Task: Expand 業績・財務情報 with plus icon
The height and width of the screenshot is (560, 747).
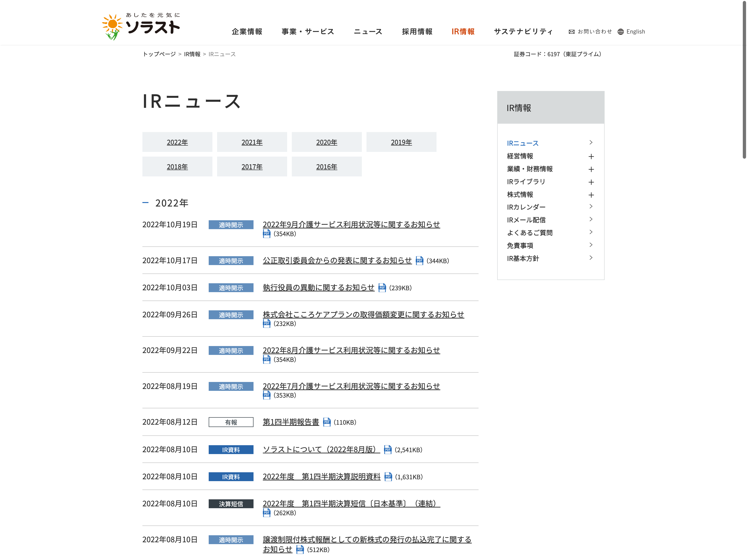Action: pos(591,169)
